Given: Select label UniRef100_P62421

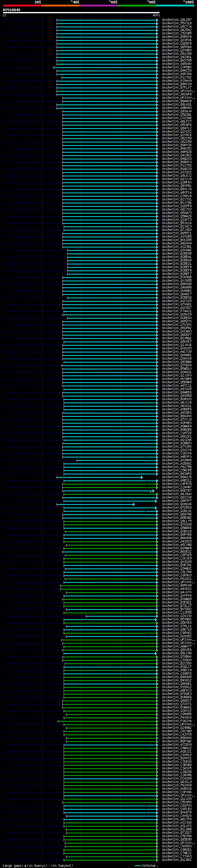Looking at the screenshot, I should [x=176, y=579].
